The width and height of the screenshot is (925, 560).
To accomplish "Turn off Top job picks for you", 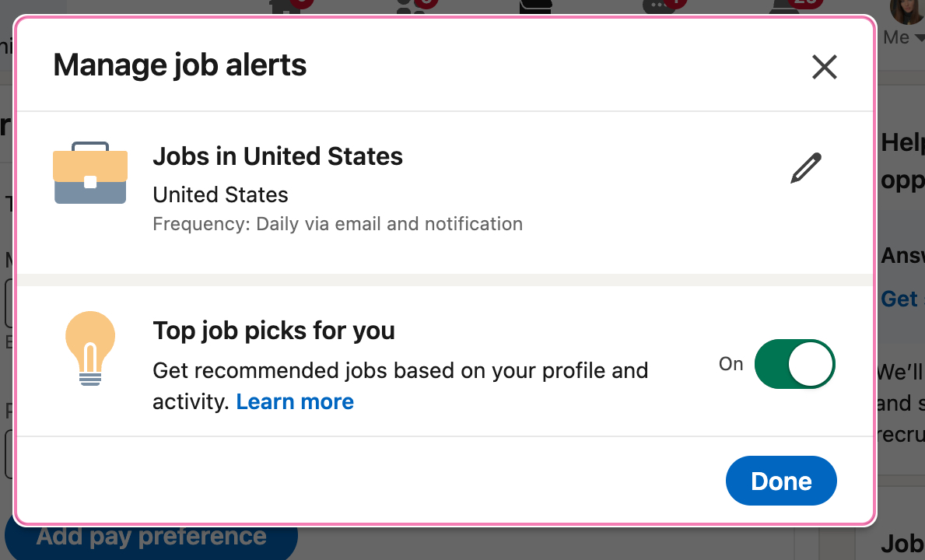I will point(794,363).
